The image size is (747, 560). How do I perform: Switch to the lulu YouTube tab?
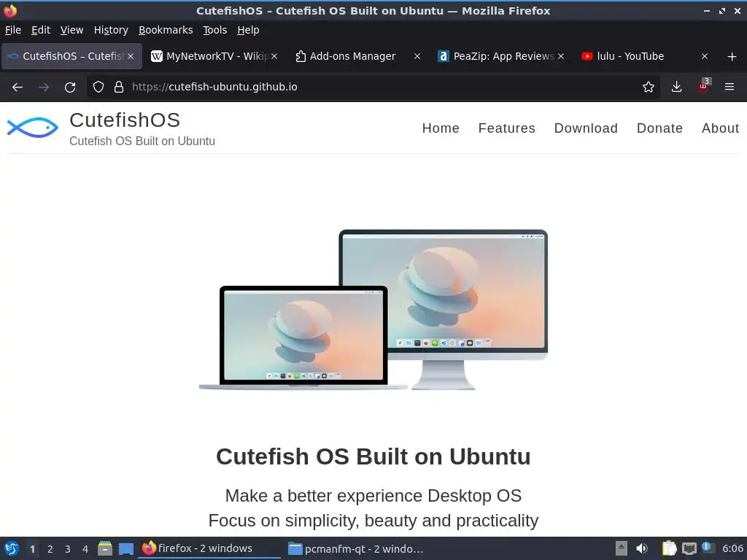pyautogui.click(x=645, y=56)
